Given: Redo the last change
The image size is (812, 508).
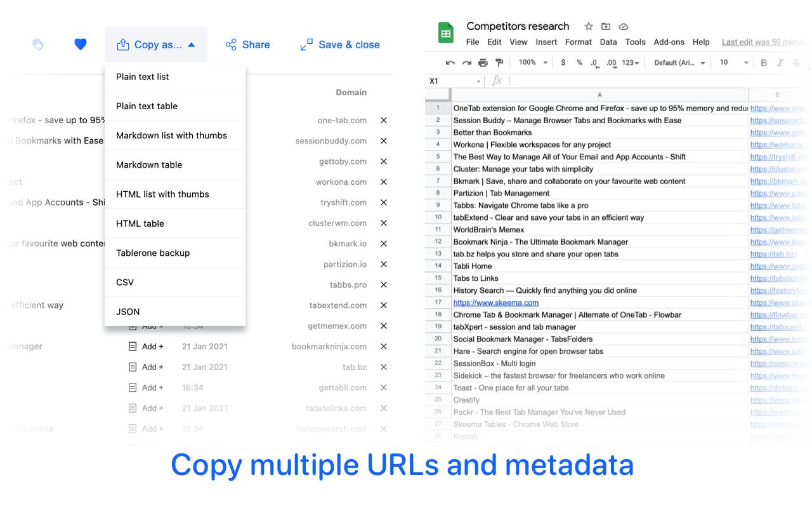Looking at the screenshot, I should pos(465,63).
